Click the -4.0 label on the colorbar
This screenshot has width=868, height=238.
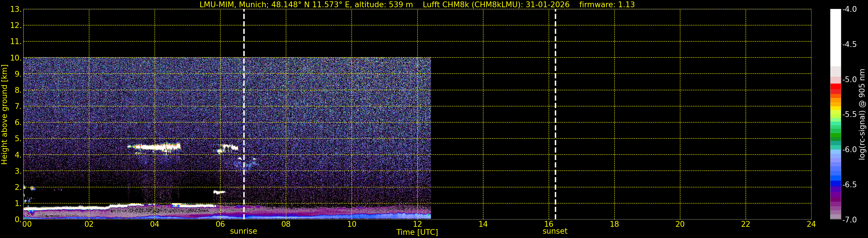coord(849,10)
